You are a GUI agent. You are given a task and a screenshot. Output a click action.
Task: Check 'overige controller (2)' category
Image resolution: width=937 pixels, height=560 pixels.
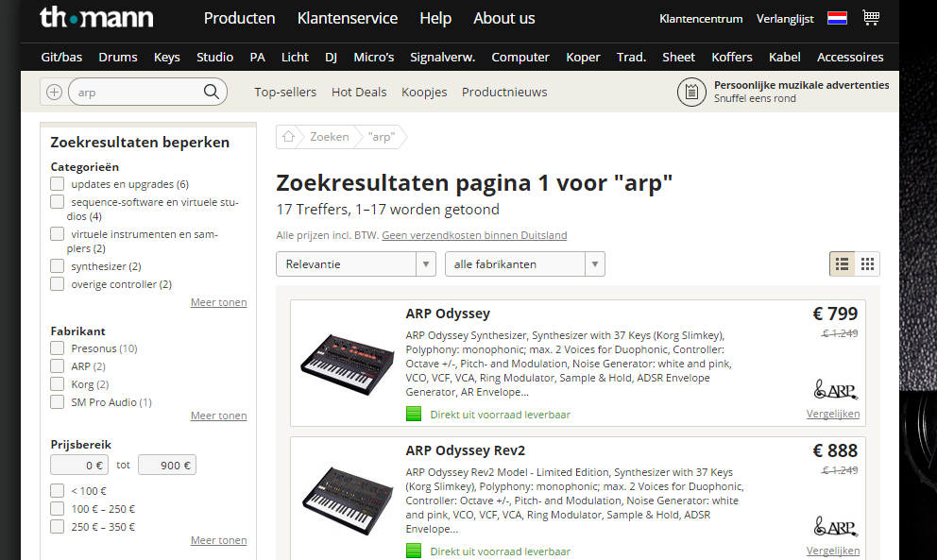click(x=58, y=284)
